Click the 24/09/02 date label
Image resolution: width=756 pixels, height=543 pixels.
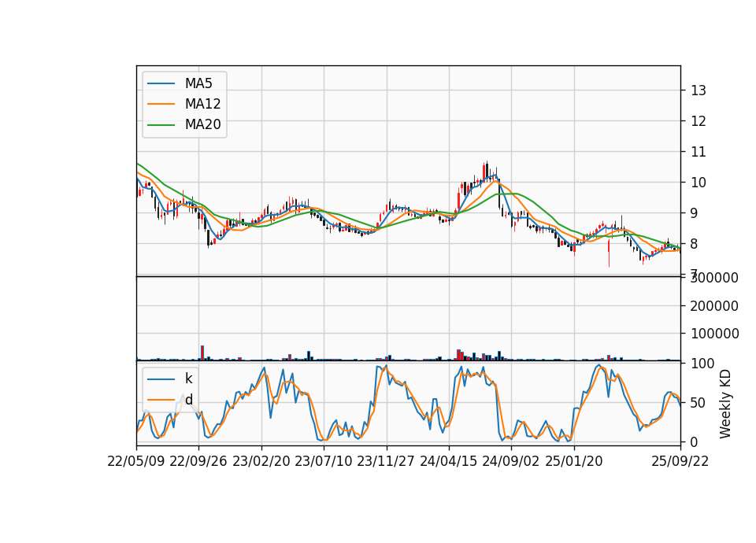tap(510, 461)
